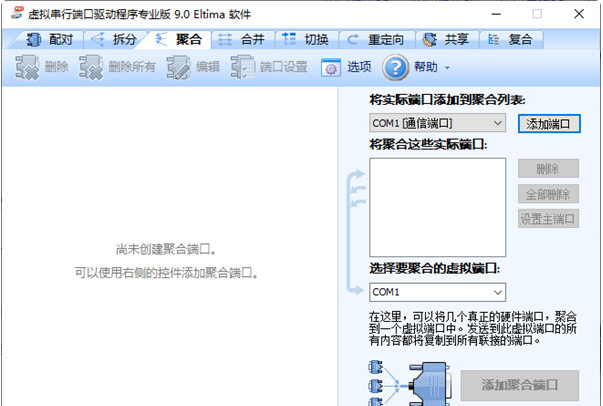Viewport: 603px width, 406px height.
Task: Click the 全部删除 remove all button
Action: tap(548, 194)
